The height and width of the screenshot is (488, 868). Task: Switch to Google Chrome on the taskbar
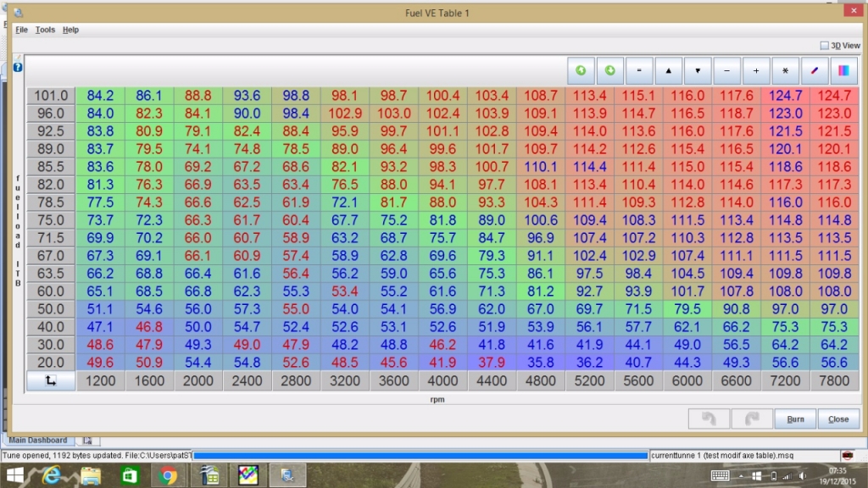coord(168,475)
